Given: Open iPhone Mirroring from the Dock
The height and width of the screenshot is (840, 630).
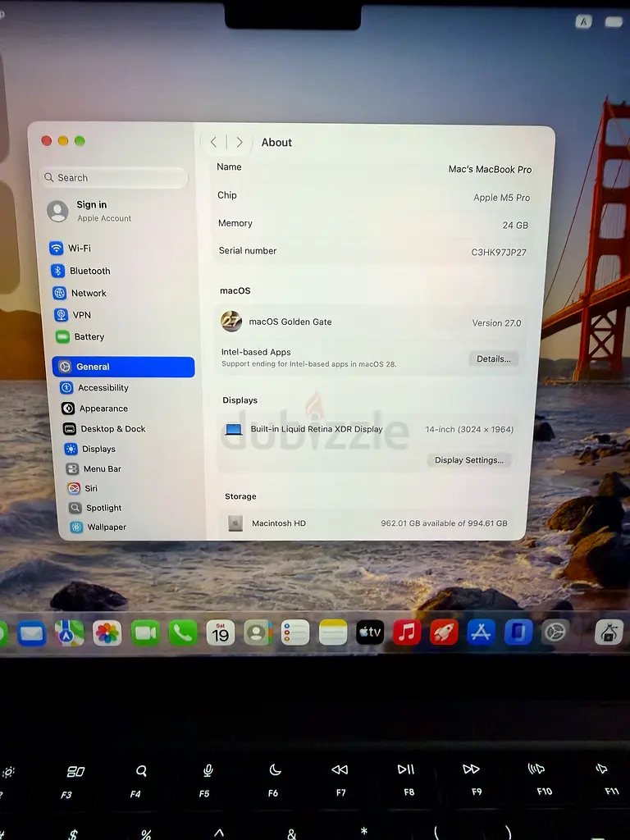Looking at the screenshot, I should 518,632.
